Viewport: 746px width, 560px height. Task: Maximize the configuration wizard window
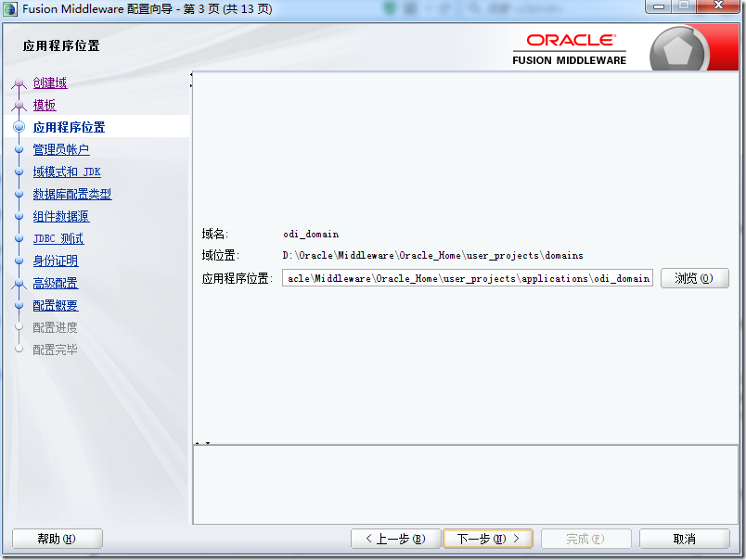(684, 6)
